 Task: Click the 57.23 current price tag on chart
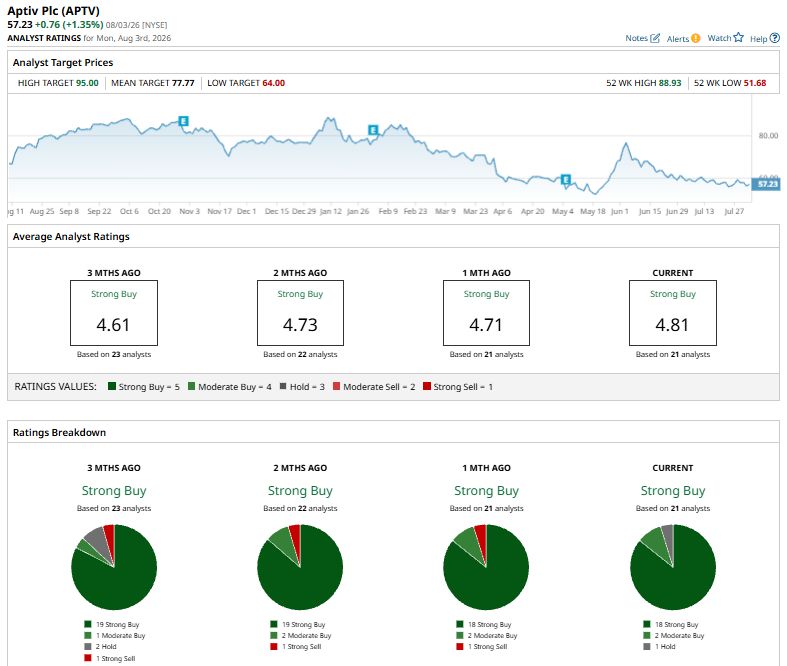(766, 184)
